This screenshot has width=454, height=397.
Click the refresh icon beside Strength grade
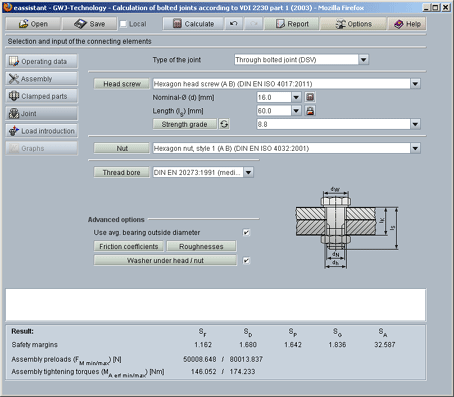[224, 124]
